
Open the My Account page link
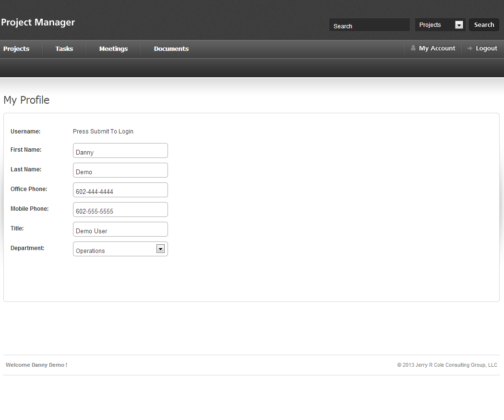coord(437,48)
